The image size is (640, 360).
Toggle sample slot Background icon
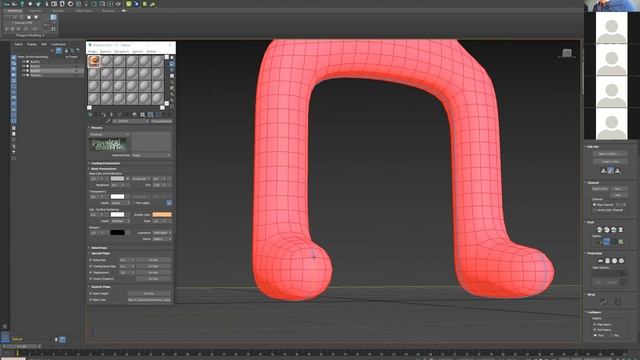pyautogui.click(x=172, y=70)
